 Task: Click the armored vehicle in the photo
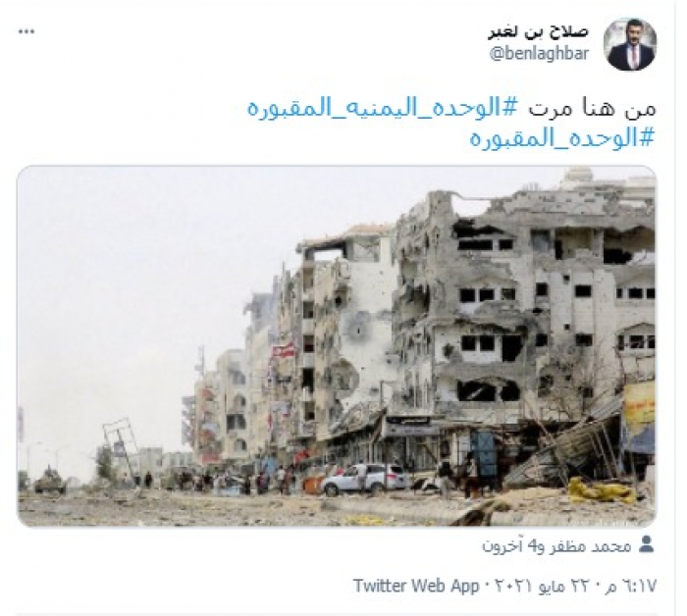[50, 484]
